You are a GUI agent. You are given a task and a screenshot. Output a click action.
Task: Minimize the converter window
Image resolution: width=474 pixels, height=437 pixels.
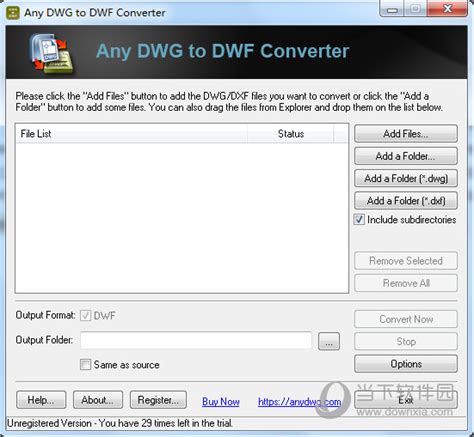(392, 9)
